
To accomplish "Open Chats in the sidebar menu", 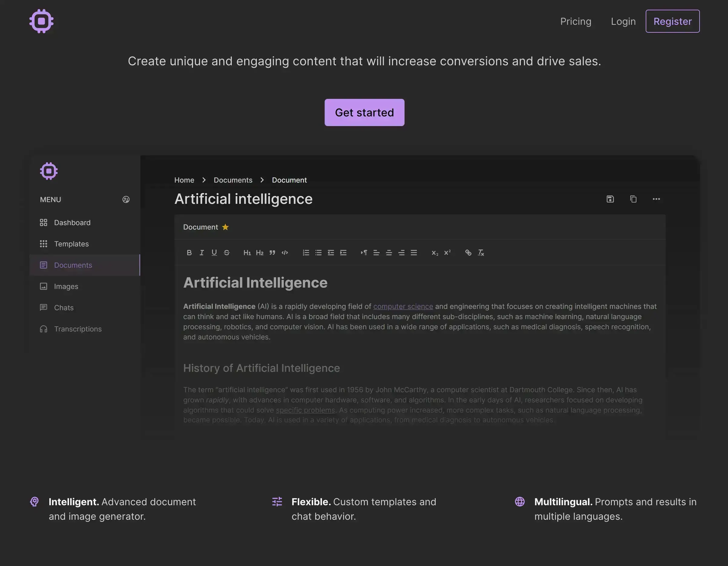I will click(85, 307).
